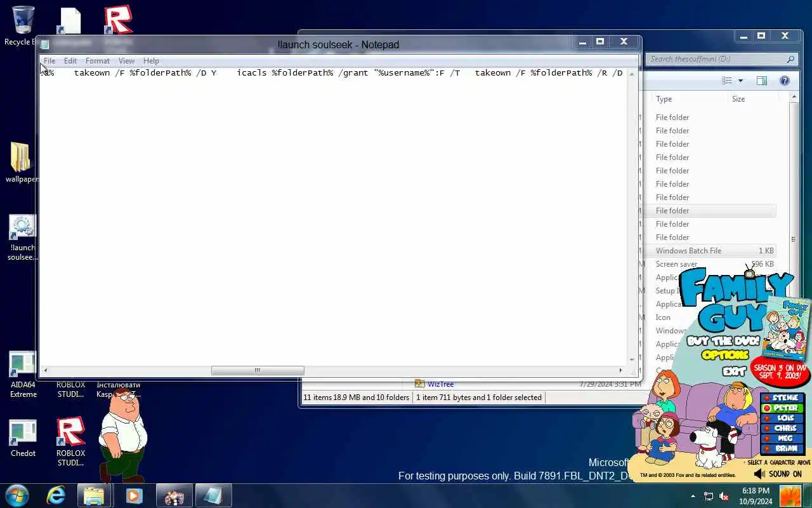Open the Explorer change-view dropdown arrow
The width and height of the screenshot is (812, 508).
click(x=740, y=81)
